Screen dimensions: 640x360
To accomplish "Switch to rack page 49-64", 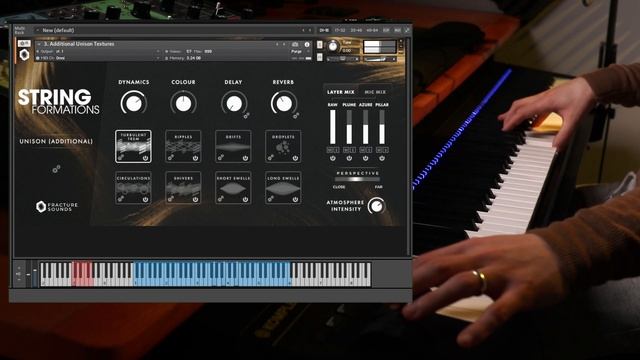I will click(372, 30).
